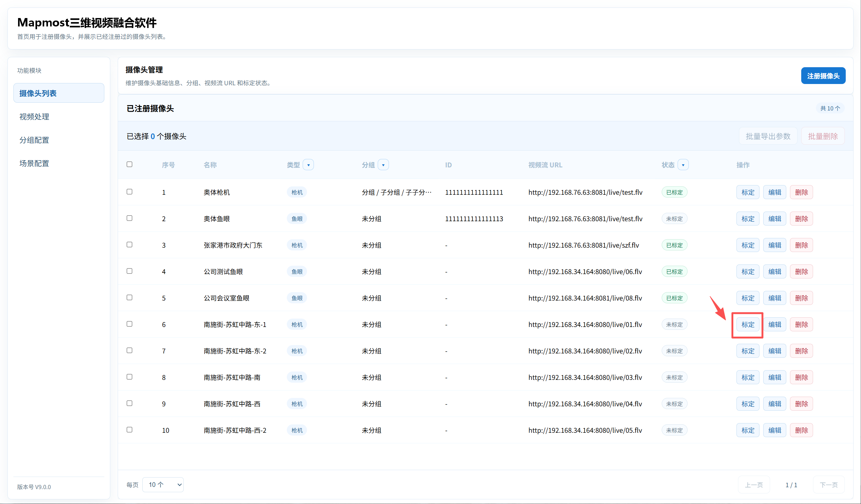
Task: Edit the 张家港市政府大门东 camera
Action: [x=774, y=245]
